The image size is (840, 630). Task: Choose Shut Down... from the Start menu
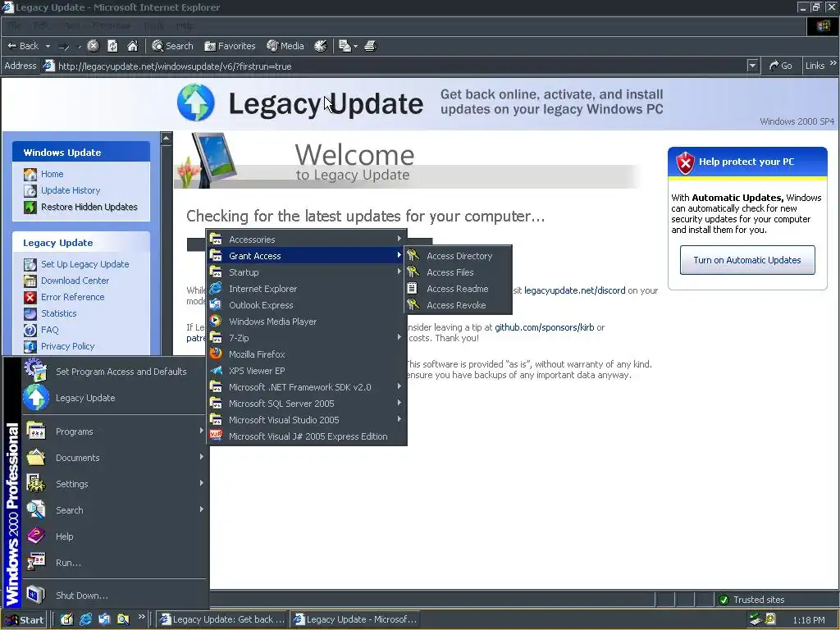click(113, 596)
